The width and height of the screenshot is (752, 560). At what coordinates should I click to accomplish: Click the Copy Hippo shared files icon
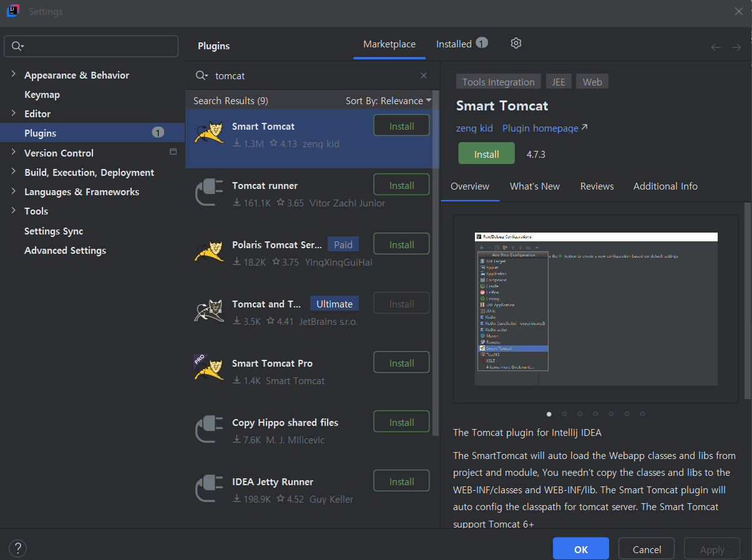tap(209, 430)
